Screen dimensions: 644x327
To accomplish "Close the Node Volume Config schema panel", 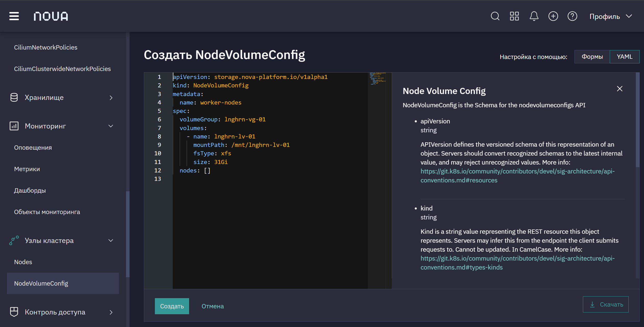I will [x=619, y=89].
